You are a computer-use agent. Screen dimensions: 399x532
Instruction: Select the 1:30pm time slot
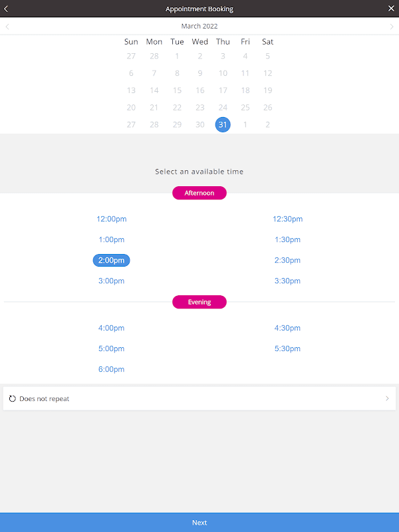[287, 239]
